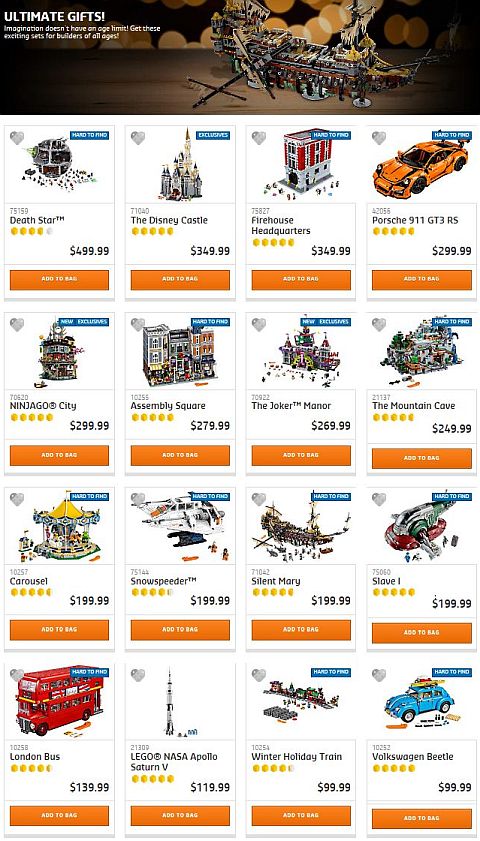Add The Mountain Cave to bag

click(x=422, y=458)
